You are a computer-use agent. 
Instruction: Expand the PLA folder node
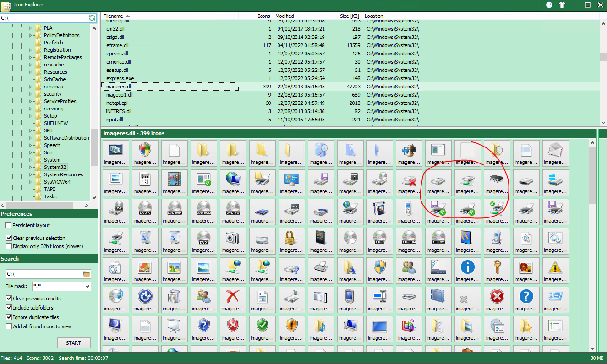click(31, 28)
